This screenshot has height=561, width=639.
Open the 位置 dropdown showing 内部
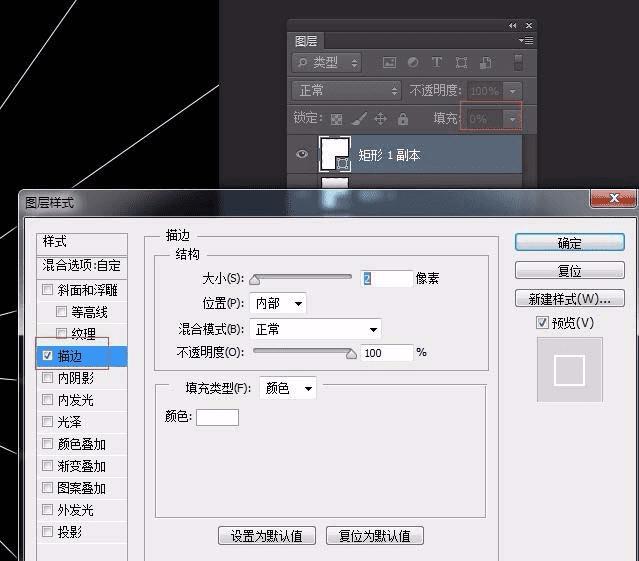click(278, 304)
